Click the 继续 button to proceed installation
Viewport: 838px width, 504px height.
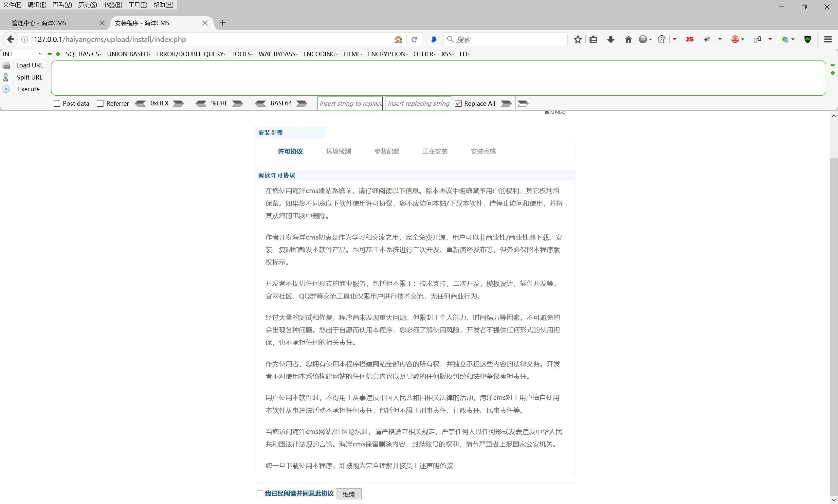[x=348, y=494]
